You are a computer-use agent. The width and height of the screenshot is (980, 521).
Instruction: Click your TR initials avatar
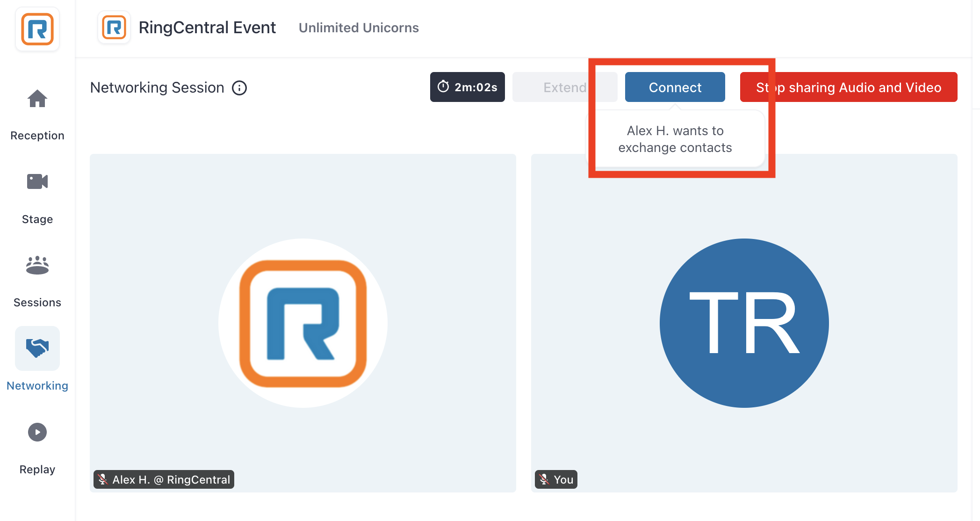(744, 323)
